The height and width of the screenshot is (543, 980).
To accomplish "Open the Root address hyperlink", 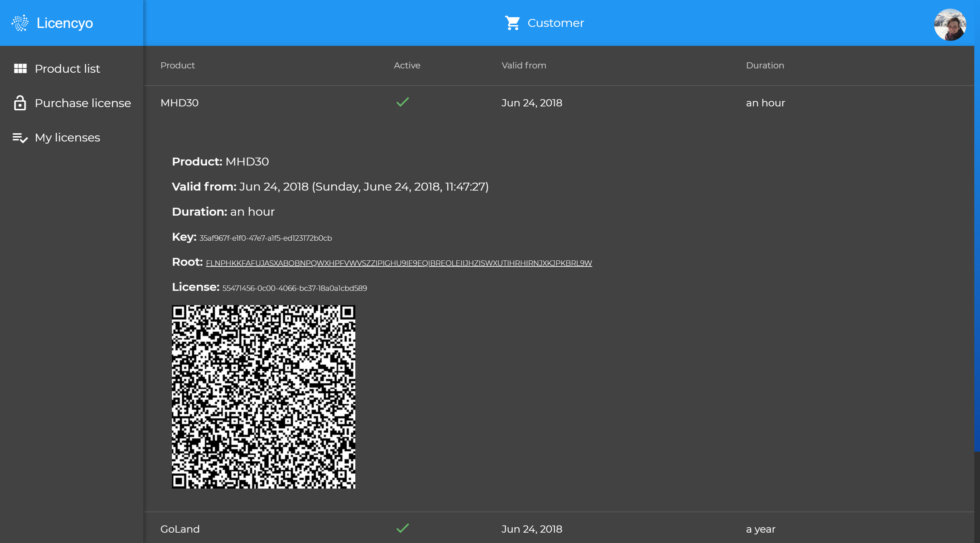I will click(398, 263).
